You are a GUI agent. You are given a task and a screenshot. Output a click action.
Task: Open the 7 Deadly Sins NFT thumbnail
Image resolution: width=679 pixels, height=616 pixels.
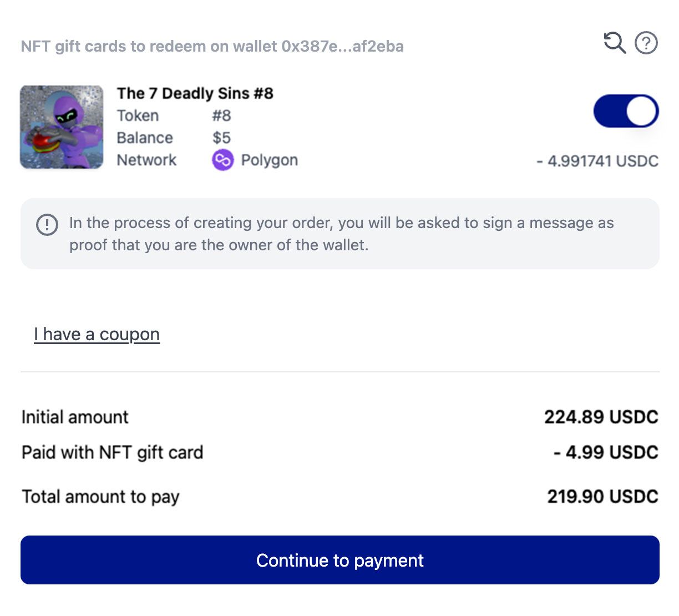pyautogui.click(x=62, y=127)
